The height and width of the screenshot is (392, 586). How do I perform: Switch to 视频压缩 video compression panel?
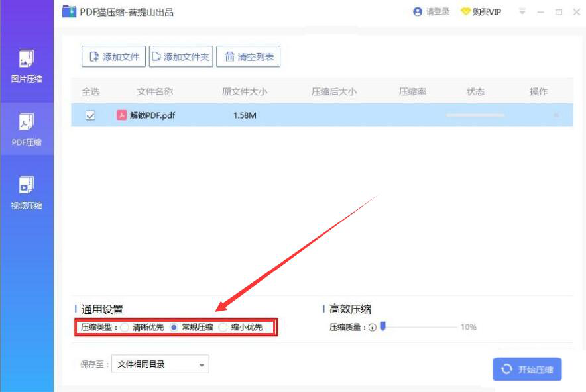coord(27,187)
